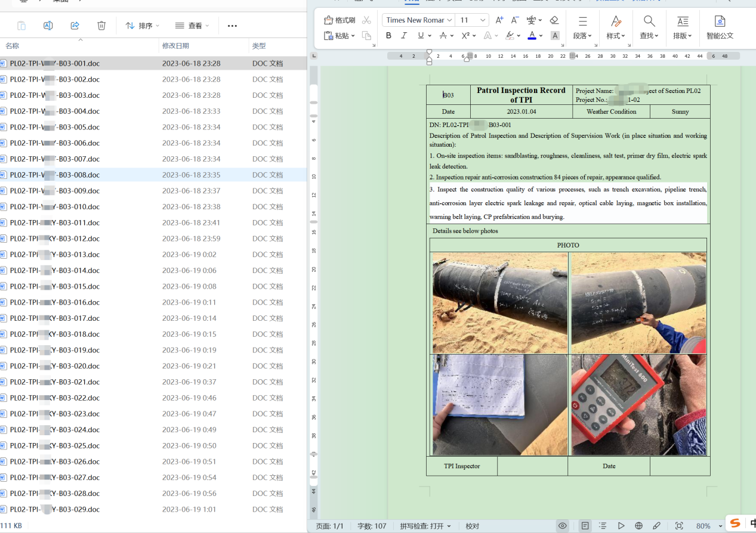Screen dimensions: 756x533
Task: Open the Smart Official Document (智能公文) tool
Action: coord(720,27)
